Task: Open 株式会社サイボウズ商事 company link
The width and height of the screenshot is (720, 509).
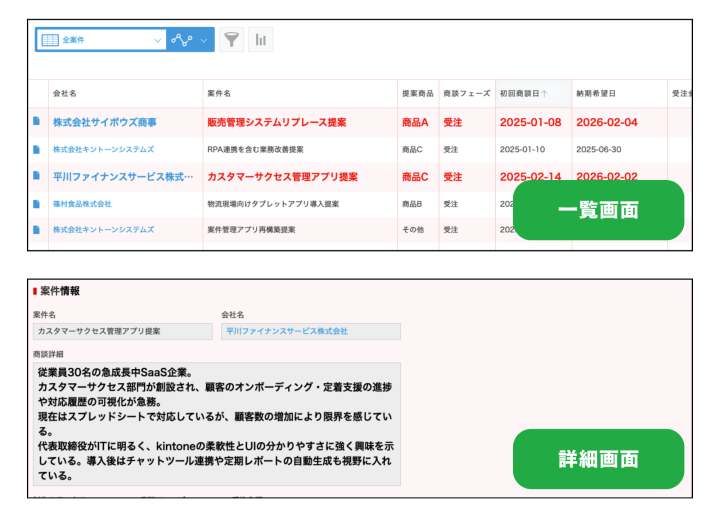Action: coord(105,122)
